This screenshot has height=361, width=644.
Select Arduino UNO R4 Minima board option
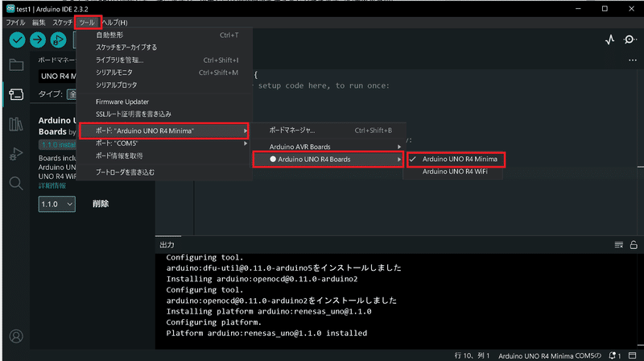(x=461, y=160)
